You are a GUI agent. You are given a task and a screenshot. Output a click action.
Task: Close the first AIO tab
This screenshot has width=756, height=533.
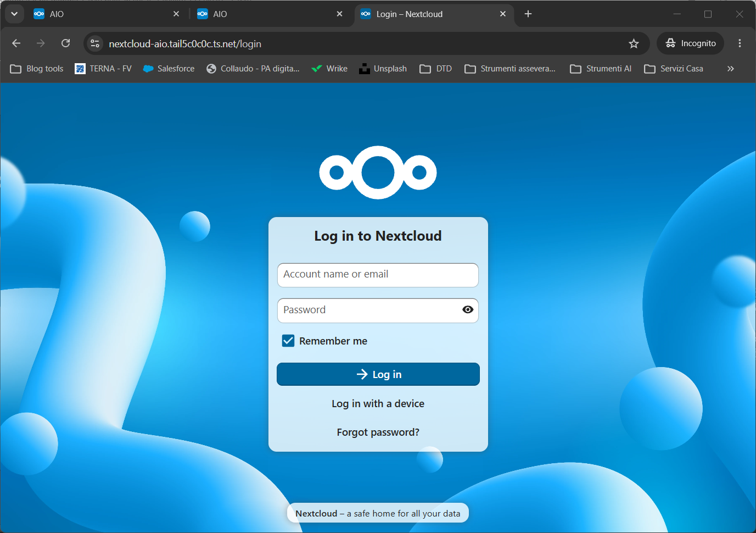(x=176, y=14)
